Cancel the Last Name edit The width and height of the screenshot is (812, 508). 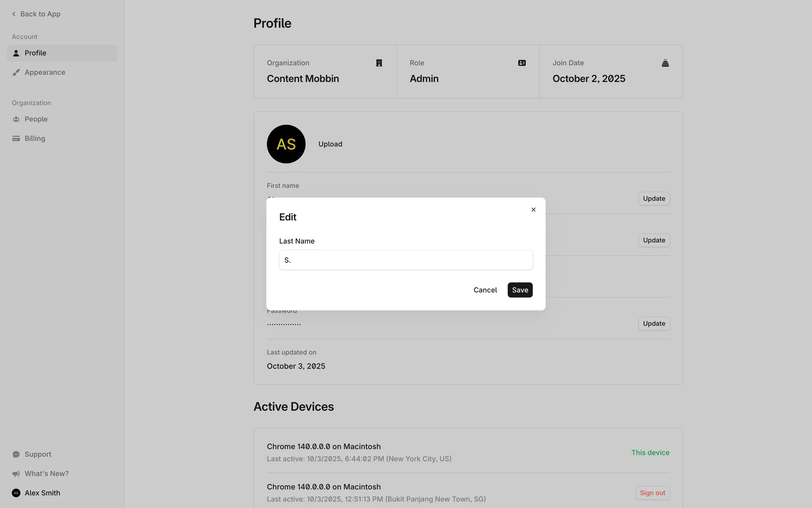pyautogui.click(x=485, y=290)
